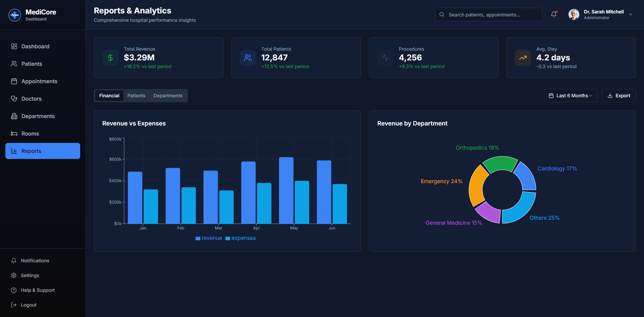The image size is (644, 317).
Task: Click the Settings gear icon in sidebar
Action: click(x=14, y=275)
